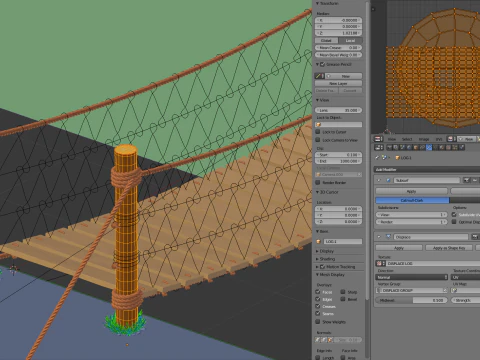Collapse the View panel
The image size is (480, 360).
tap(317, 100)
